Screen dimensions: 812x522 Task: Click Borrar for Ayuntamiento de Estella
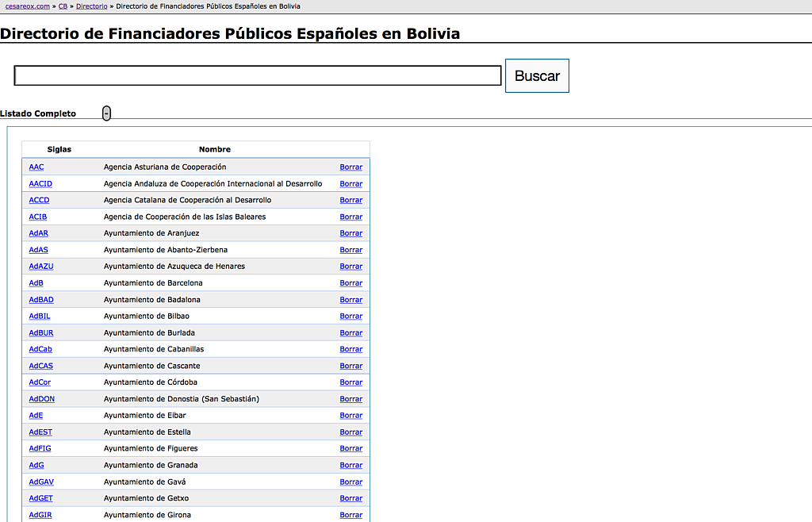point(351,432)
